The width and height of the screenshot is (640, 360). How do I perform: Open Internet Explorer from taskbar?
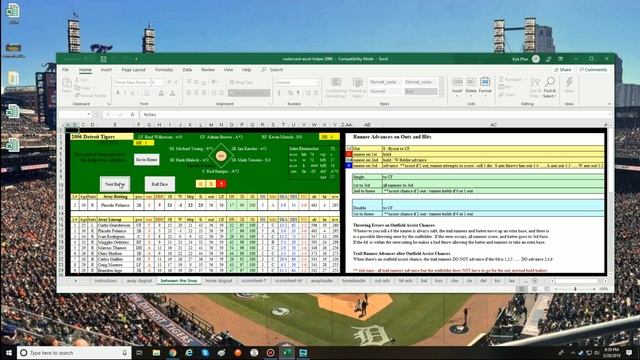tap(189, 353)
